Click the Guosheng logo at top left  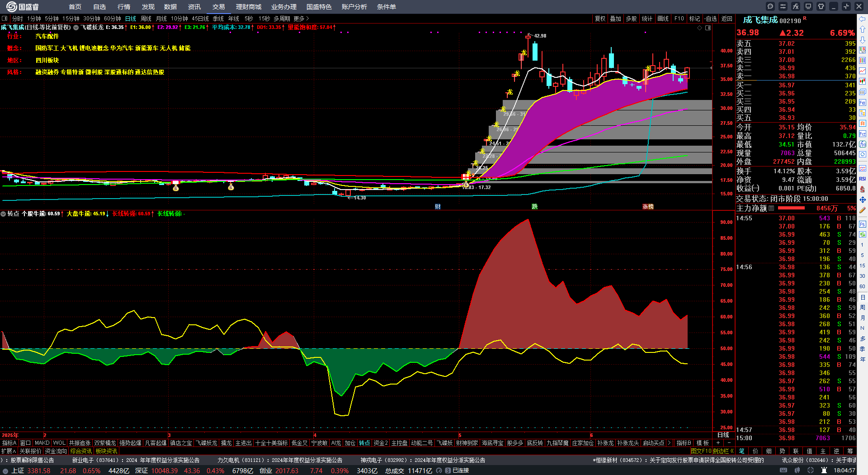[x=23, y=7]
